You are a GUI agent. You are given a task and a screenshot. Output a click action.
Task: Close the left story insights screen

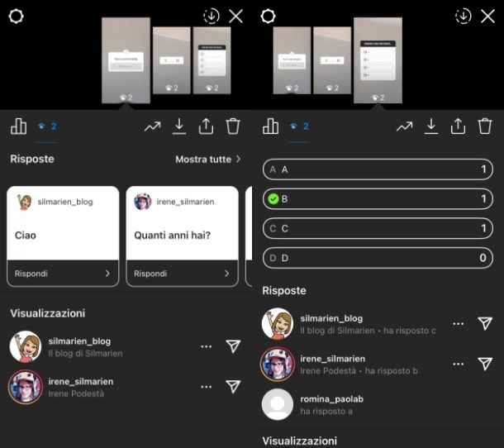point(235,16)
